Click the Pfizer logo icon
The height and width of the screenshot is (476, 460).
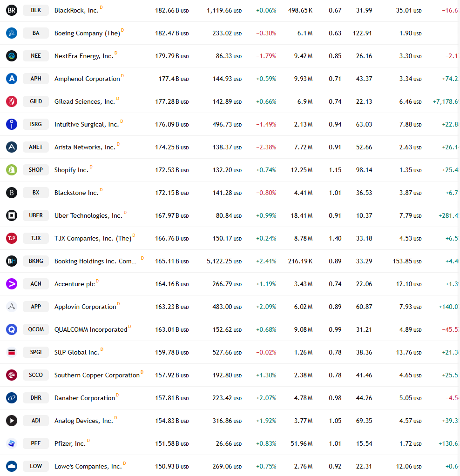(12, 443)
